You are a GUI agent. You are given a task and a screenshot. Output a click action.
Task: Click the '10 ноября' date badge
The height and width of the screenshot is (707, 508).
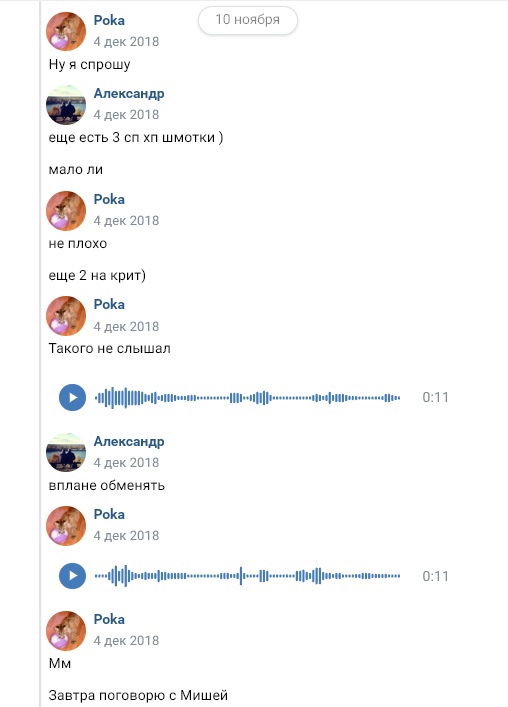pyautogui.click(x=247, y=20)
